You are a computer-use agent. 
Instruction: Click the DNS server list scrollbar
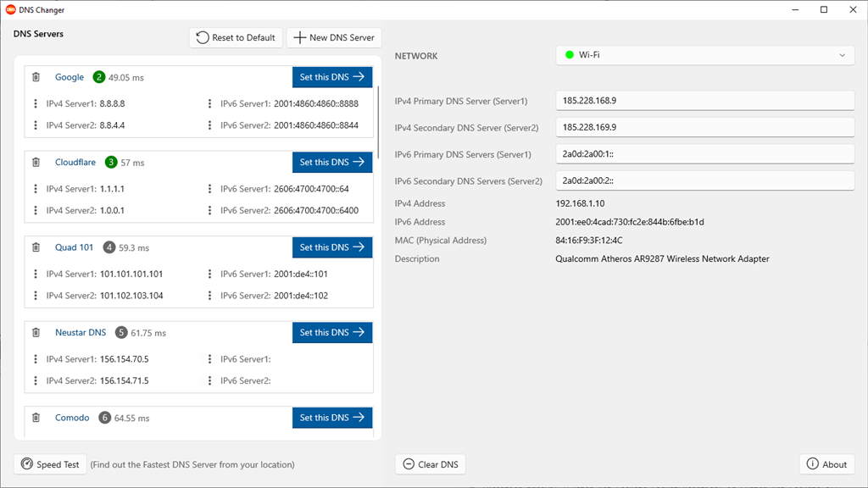coord(378,122)
